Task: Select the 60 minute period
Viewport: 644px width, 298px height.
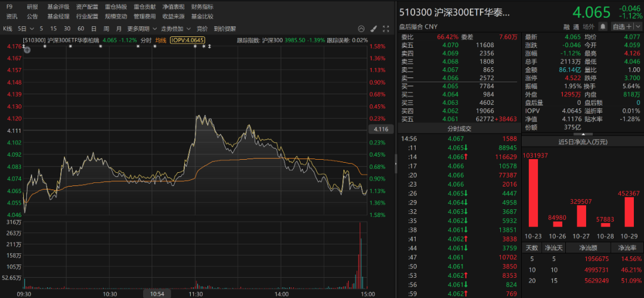Action: pos(80,29)
